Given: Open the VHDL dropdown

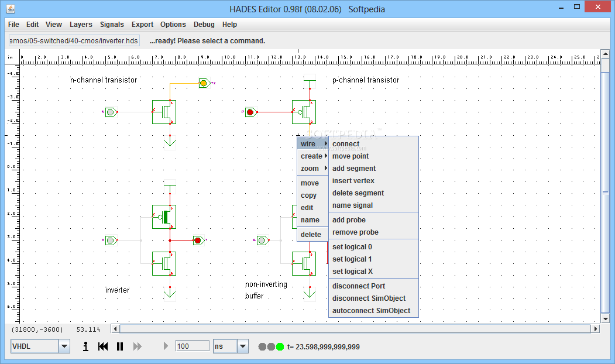Looking at the screenshot, I should [x=64, y=346].
